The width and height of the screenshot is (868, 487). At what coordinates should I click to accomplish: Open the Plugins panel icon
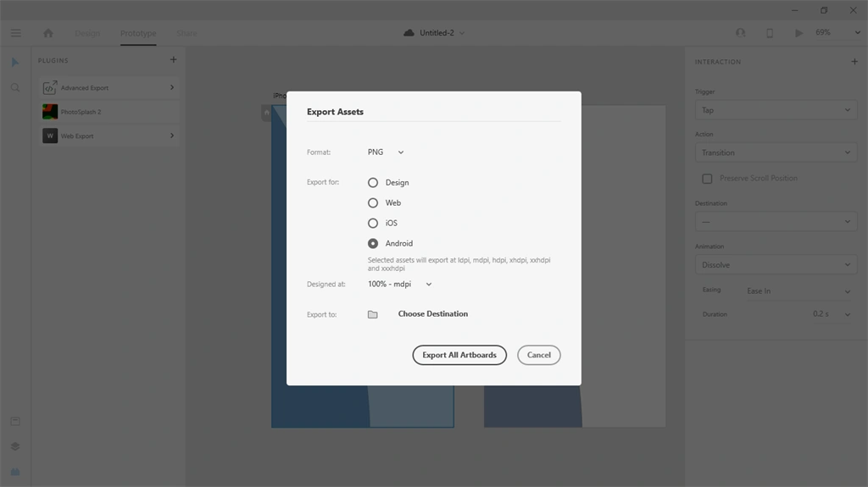pyautogui.click(x=15, y=472)
